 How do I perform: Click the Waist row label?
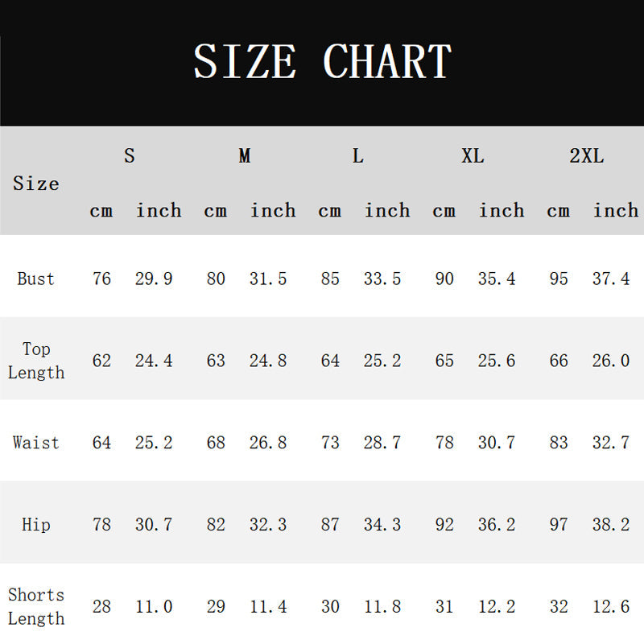point(35,442)
